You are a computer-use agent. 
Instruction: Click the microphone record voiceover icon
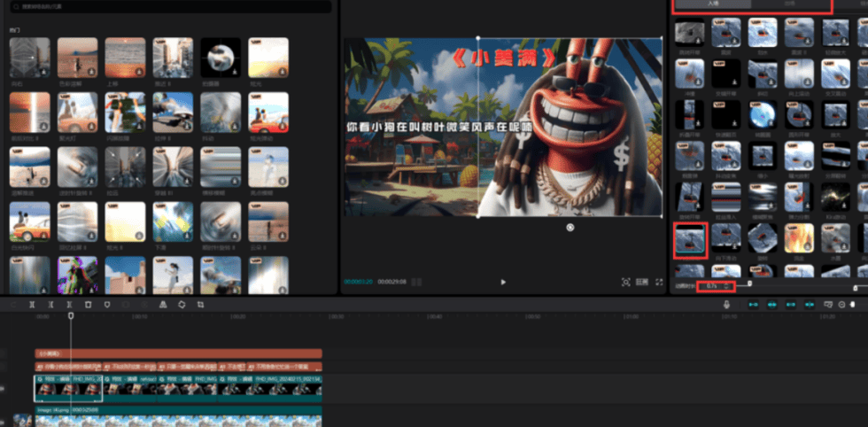[726, 305]
